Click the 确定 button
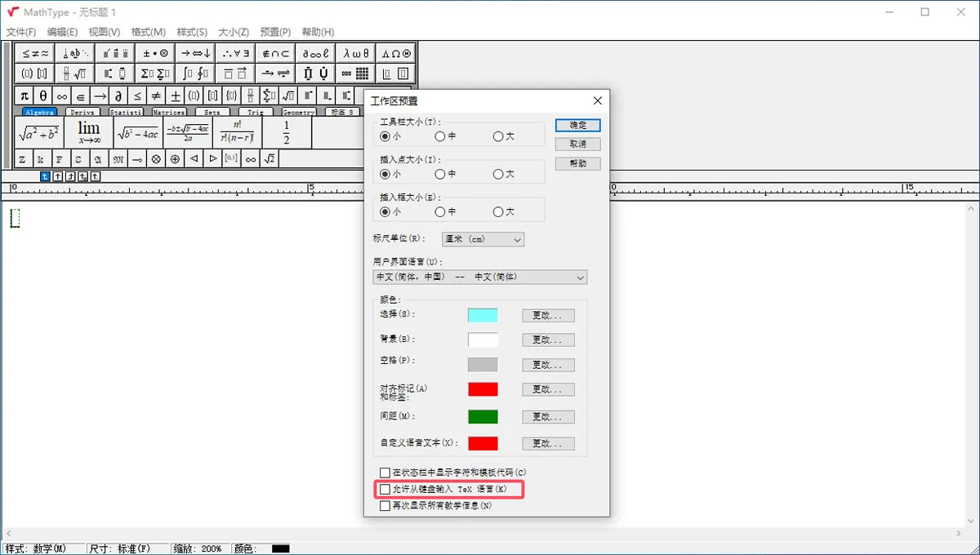980x555 pixels. pyautogui.click(x=577, y=125)
